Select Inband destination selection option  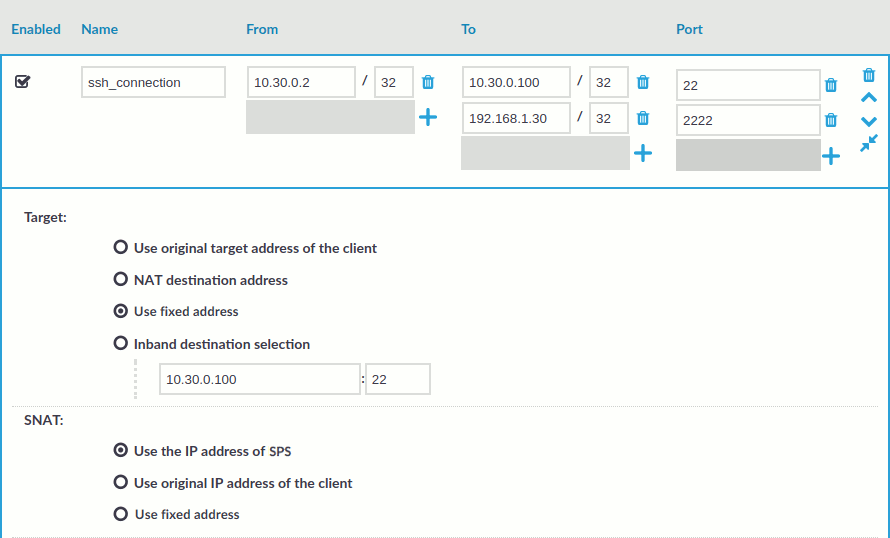pos(121,344)
